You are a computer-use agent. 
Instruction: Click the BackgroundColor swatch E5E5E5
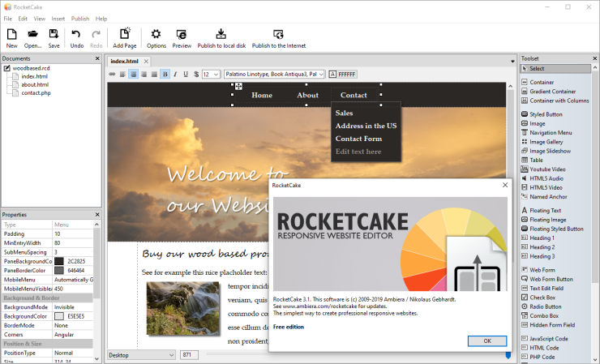[59, 316]
